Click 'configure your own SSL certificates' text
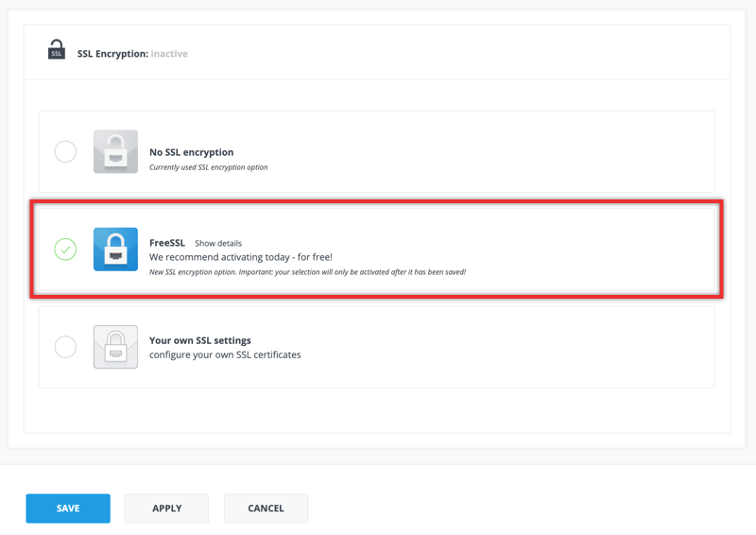Screen dimensions: 756x535 click(x=225, y=354)
